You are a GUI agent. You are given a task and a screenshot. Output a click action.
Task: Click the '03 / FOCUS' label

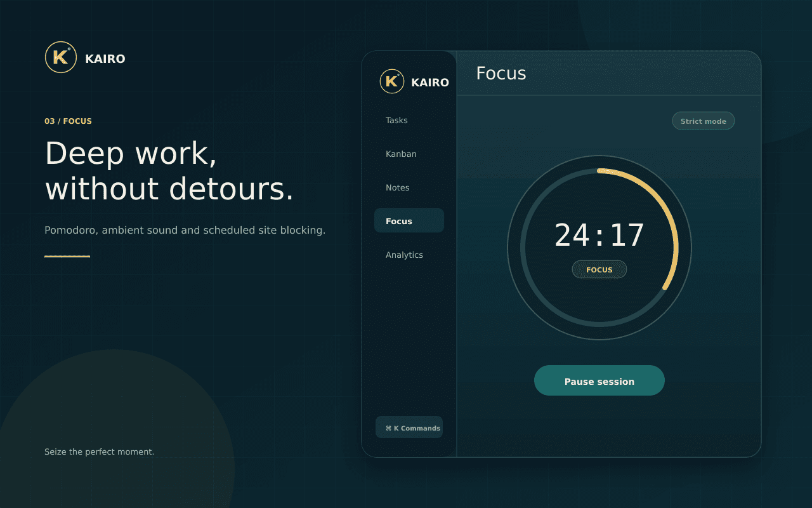68,121
